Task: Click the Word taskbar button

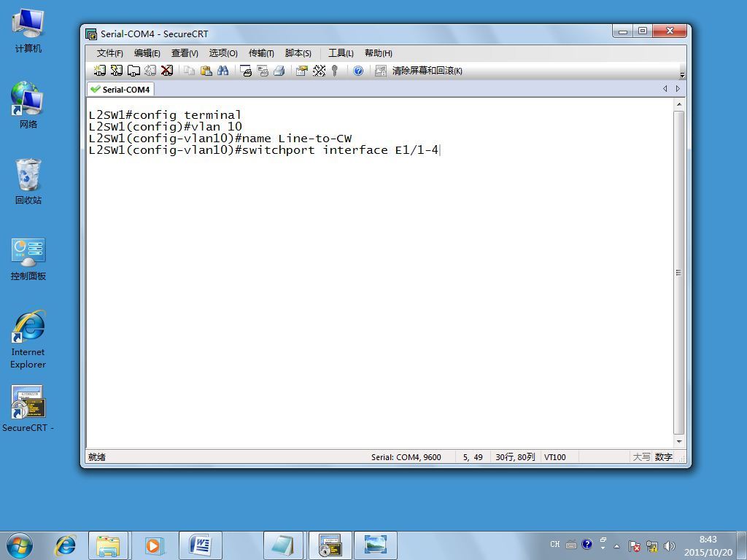Action: click(x=201, y=545)
